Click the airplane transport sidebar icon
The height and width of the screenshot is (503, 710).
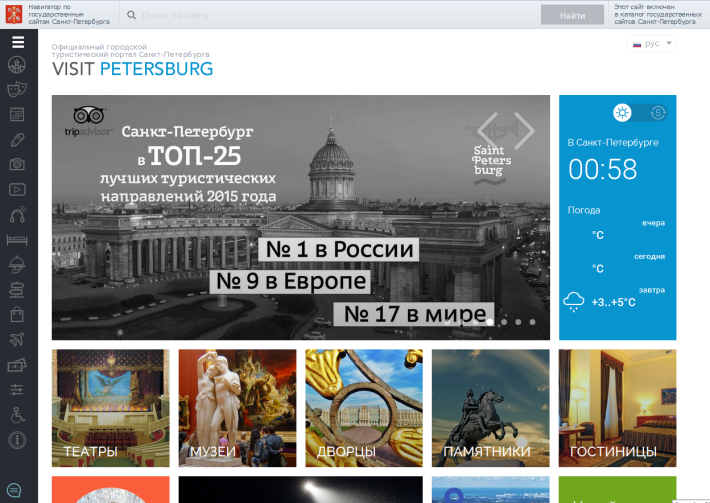coord(17,339)
